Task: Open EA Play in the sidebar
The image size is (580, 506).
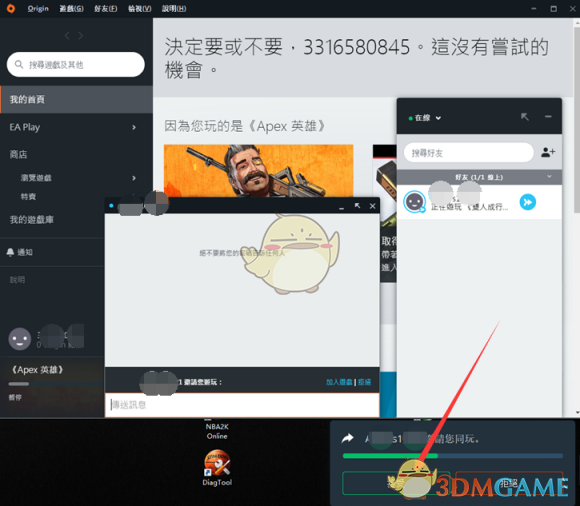Action: (25, 127)
